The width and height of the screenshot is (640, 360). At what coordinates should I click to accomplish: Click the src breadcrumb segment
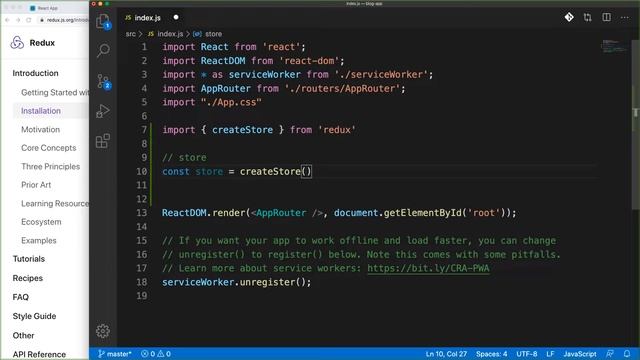click(x=130, y=34)
